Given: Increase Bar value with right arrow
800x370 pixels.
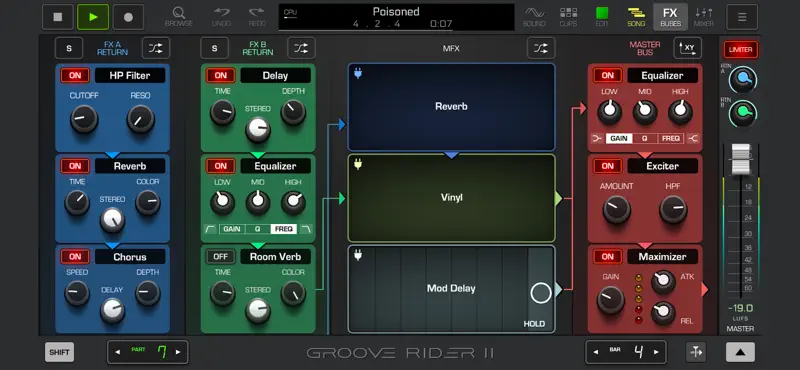Looking at the screenshot, I should [656, 352].
